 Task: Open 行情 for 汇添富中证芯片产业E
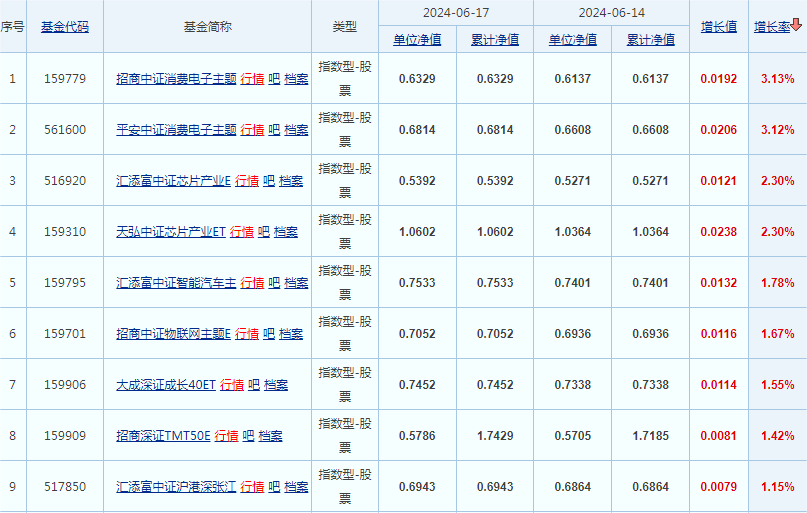click(x=247, y=181)
